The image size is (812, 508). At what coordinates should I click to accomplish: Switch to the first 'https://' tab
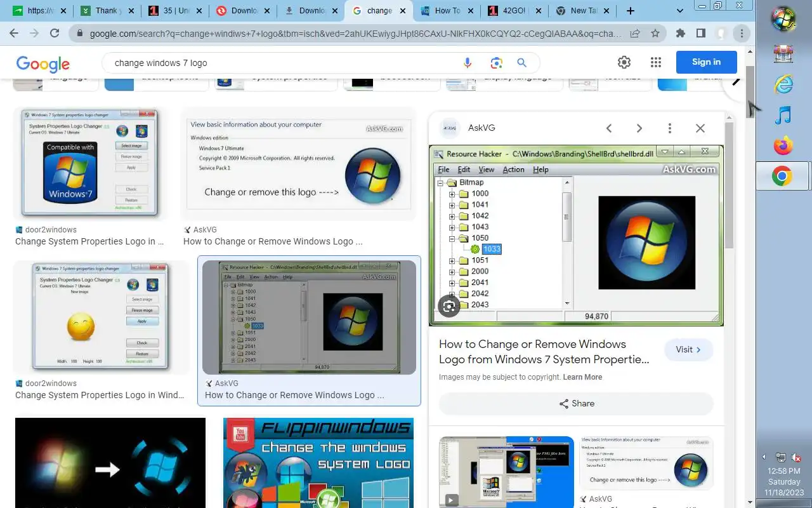pyautogui.click(x=37, y=11)
